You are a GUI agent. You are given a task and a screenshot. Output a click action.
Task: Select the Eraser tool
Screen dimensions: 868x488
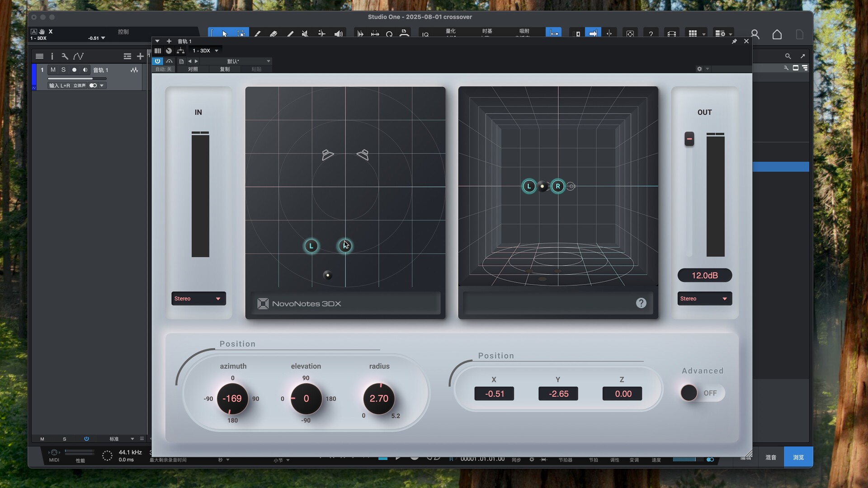[274, 34]
